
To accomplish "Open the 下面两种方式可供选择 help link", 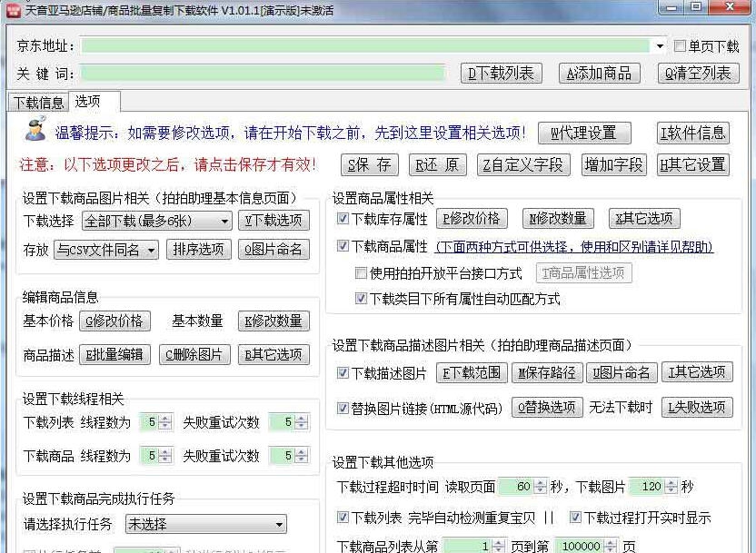I will point(573,247).
